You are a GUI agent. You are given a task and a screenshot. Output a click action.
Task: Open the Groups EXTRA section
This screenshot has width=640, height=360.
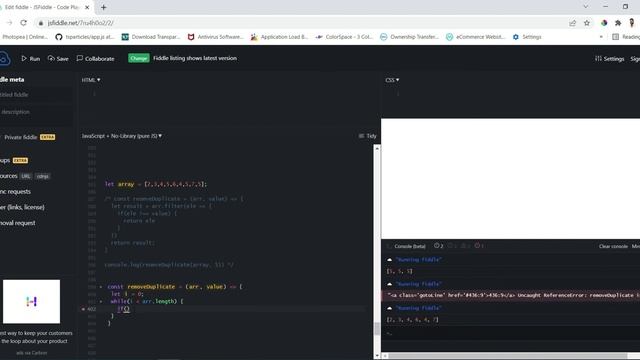click(x=14, y=160)
